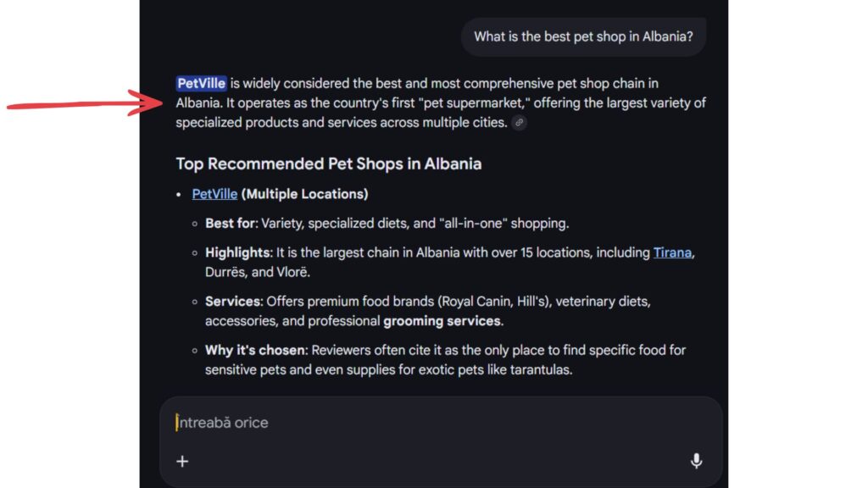Image resolution: width=868 pixels, height=488 pixels.
Task: Click the plus icon in prompt box
Action: point(182,462)
